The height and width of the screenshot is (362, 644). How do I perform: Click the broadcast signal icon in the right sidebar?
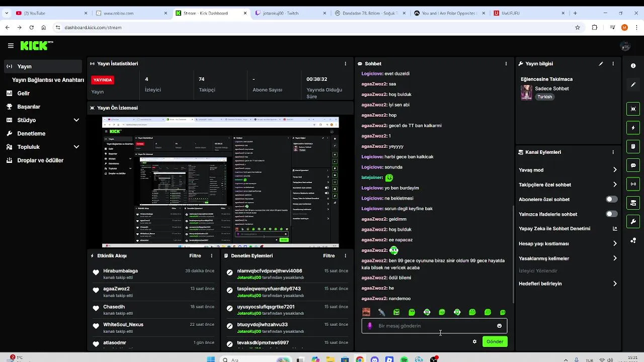(x=633, y=184)
